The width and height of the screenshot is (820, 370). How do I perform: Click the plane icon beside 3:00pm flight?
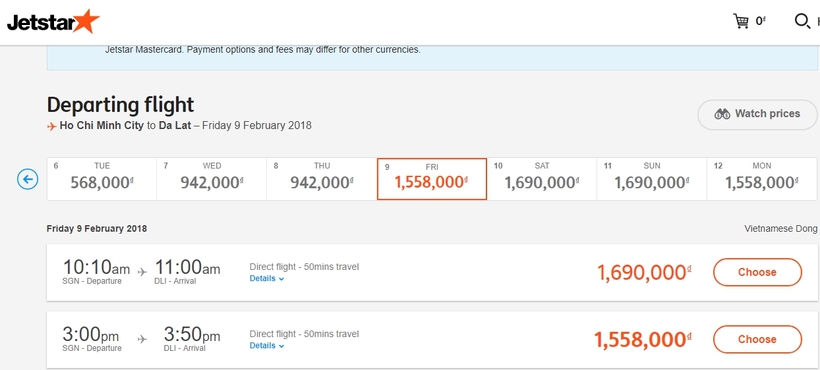[142, 339]
